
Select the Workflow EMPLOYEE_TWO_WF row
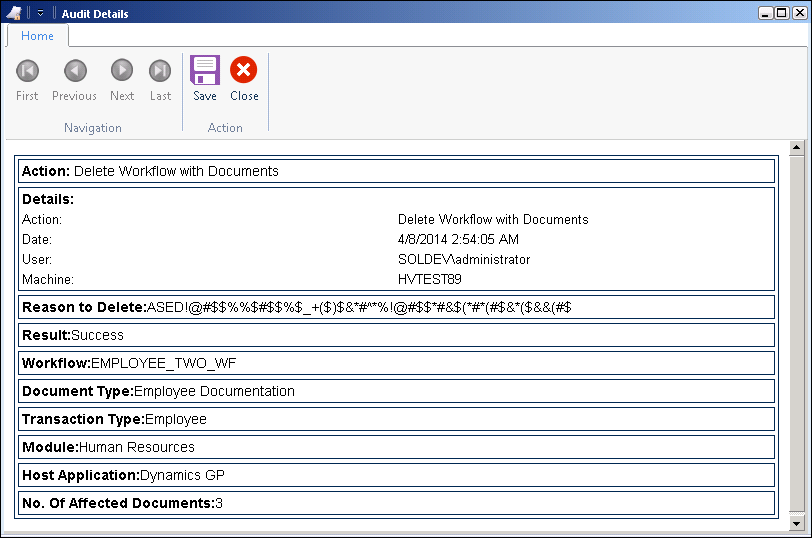396,363
